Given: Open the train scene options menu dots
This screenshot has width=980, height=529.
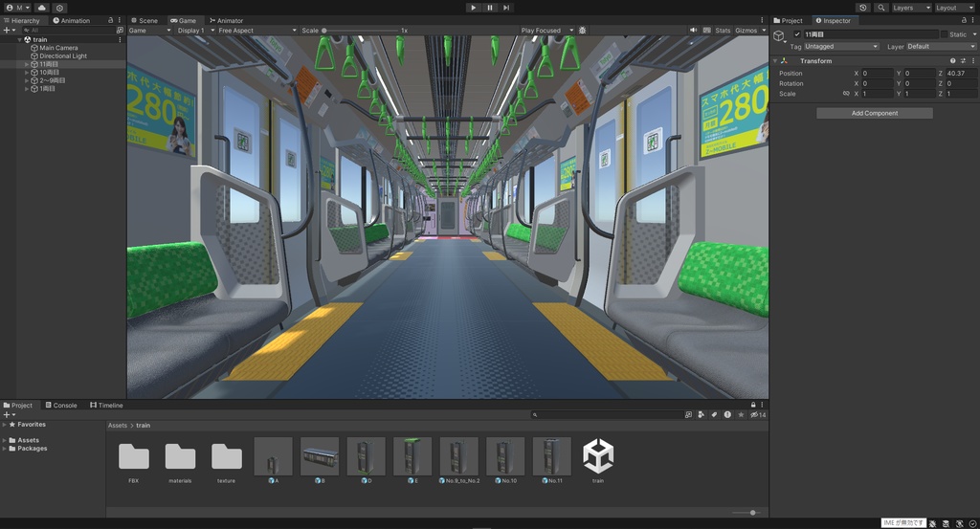Looking at the screenshot, I should 120,39.
